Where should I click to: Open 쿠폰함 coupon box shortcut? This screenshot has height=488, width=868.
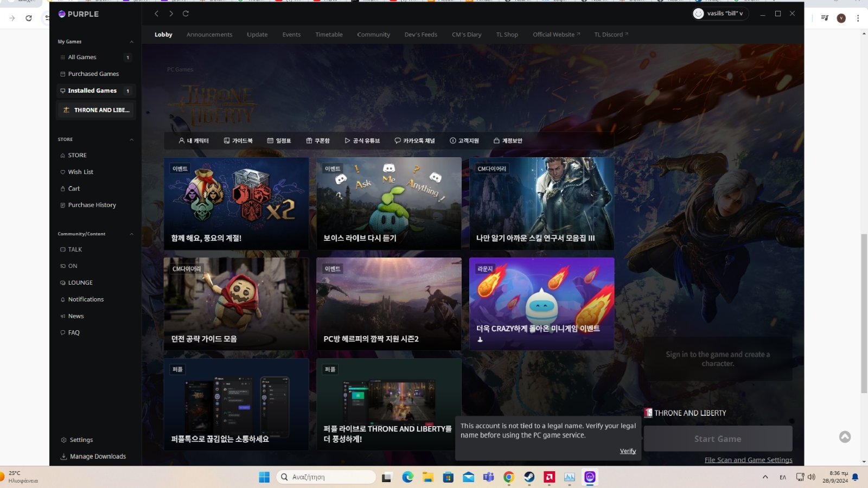point(318,141)
